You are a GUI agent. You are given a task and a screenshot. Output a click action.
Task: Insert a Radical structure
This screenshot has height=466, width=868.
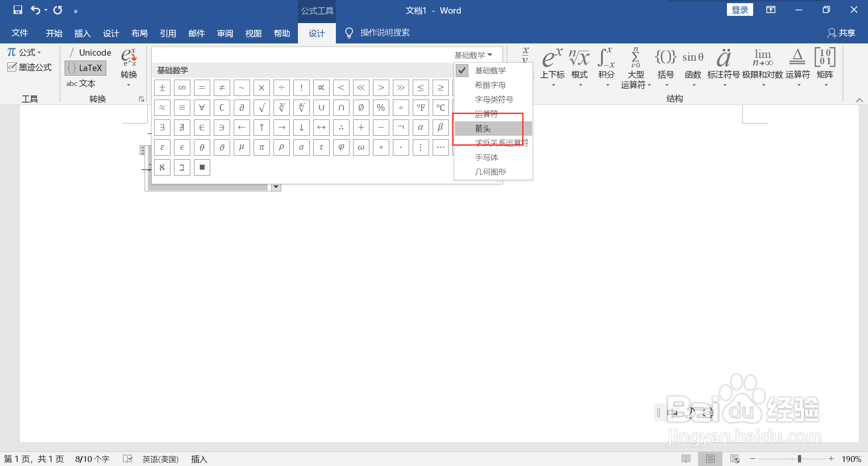click(579, 63)
